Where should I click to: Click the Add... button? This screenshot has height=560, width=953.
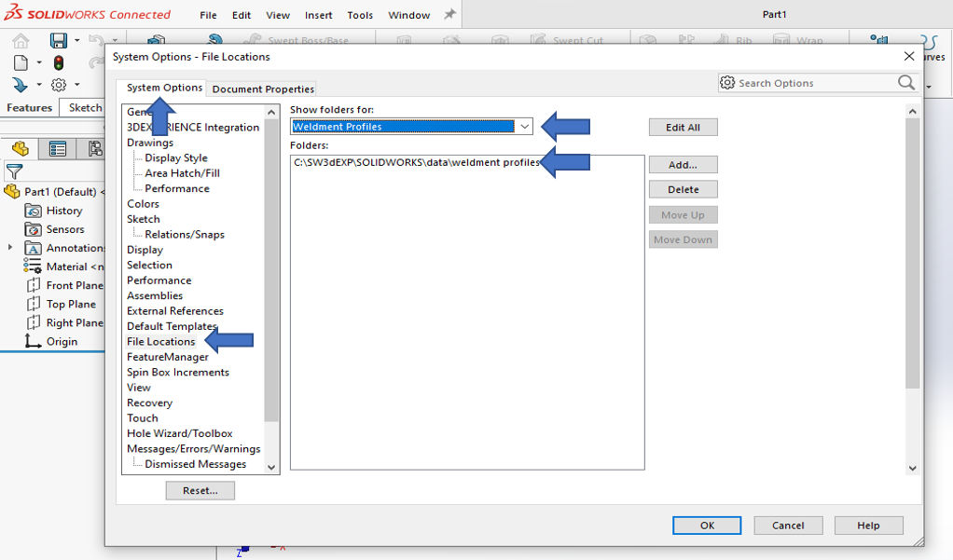pos(683,165)
